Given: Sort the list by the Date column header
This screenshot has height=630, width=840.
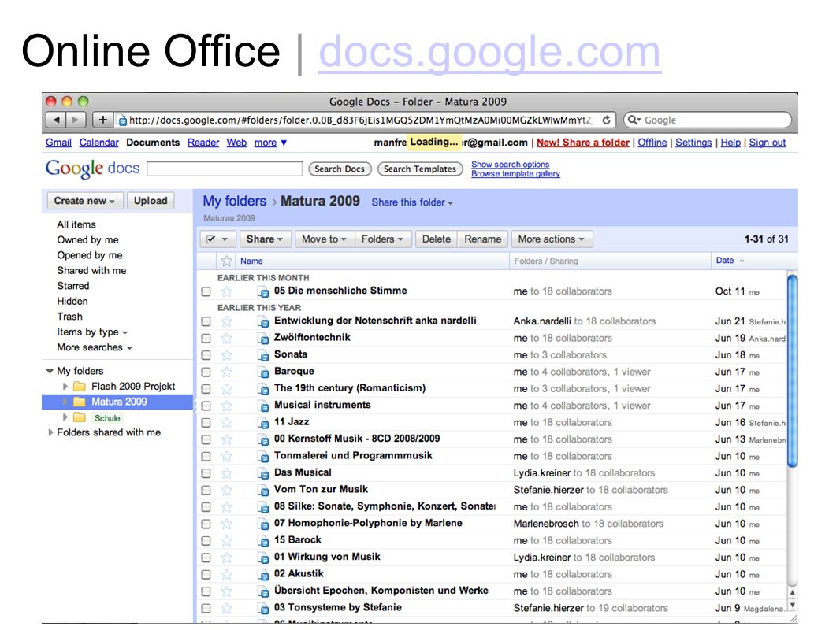Looking at the screenshot, I should tap(725, 260).
